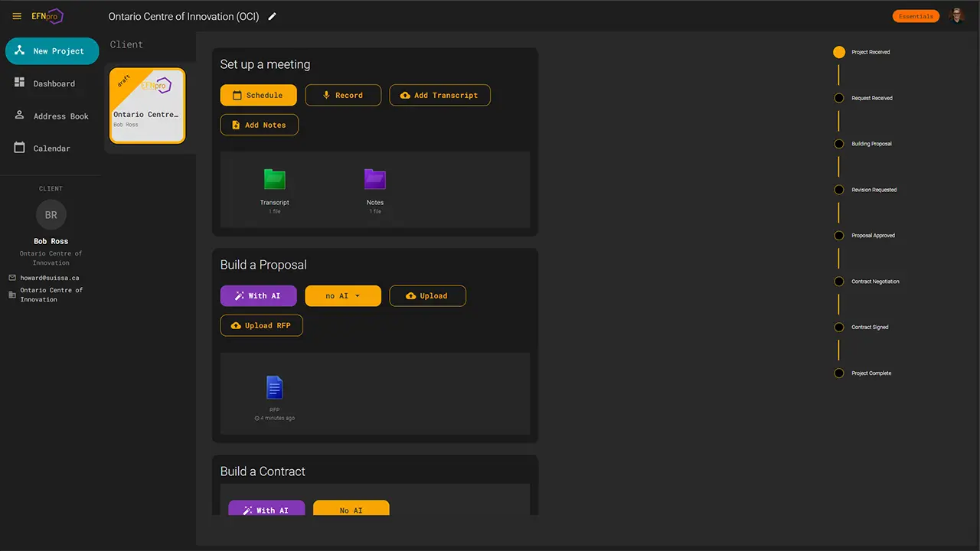Open the hamburger menu icon
The image size is (980, 551).
(x=17, y=16)
